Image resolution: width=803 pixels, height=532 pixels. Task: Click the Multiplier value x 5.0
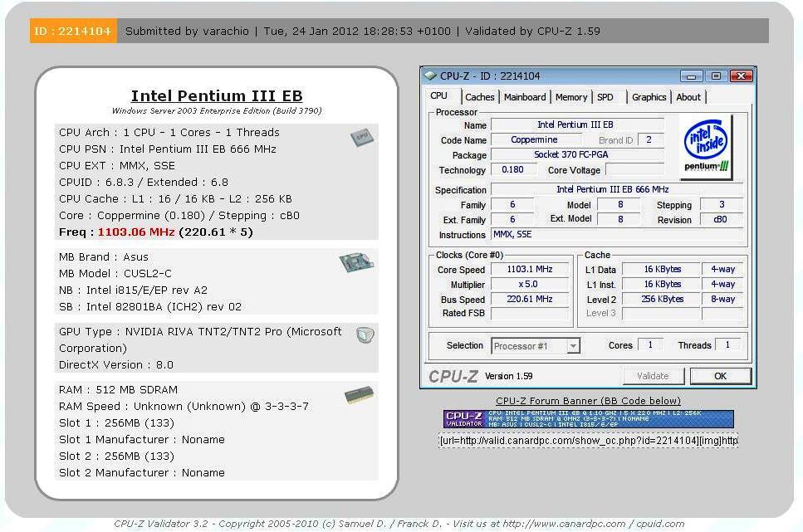tap(530, 284)
